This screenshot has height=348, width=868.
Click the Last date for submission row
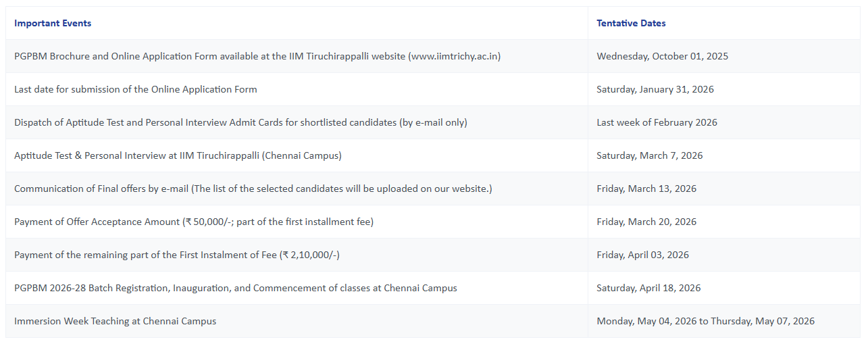(433, 89)
